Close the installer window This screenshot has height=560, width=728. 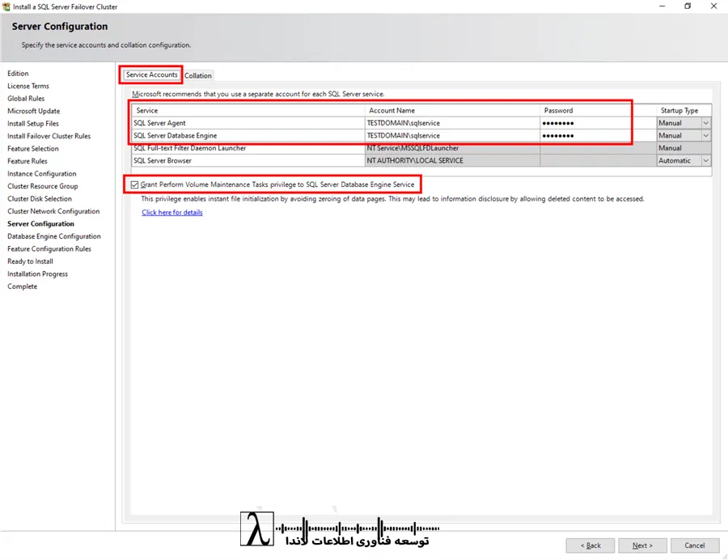[x=713, y=6]
